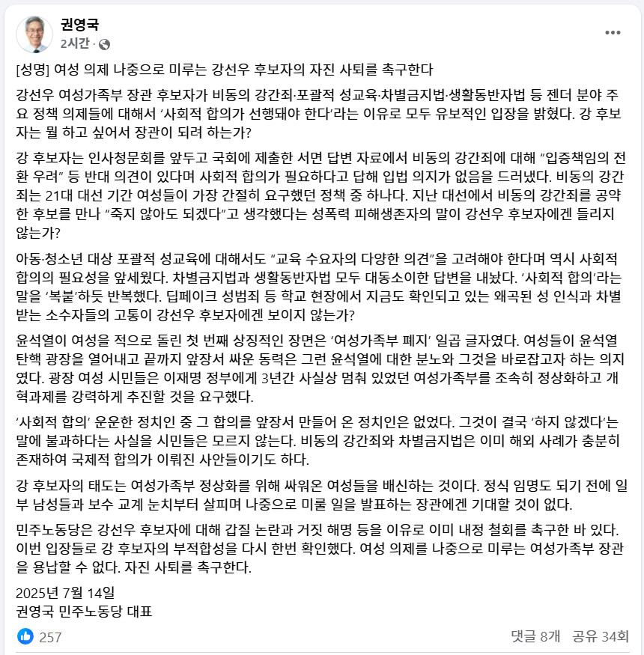Open the 2시간 post timestamp
This screenshot has width=644, height=655.
(x=74, y=43)
